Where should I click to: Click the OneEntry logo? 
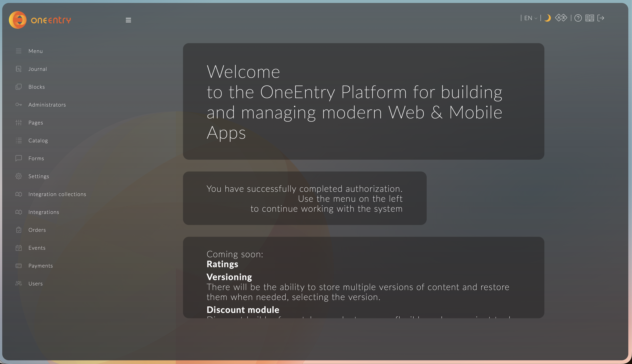click(40, 20)
